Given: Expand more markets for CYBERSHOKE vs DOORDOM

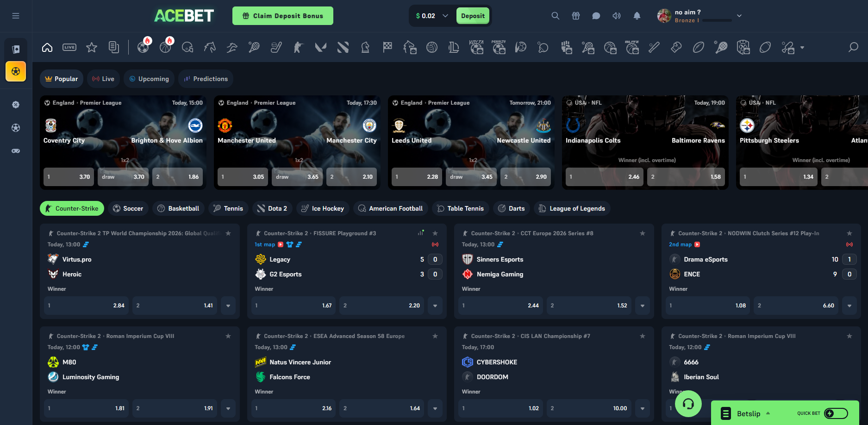Looking at the screenshot, I should point(643,408).
